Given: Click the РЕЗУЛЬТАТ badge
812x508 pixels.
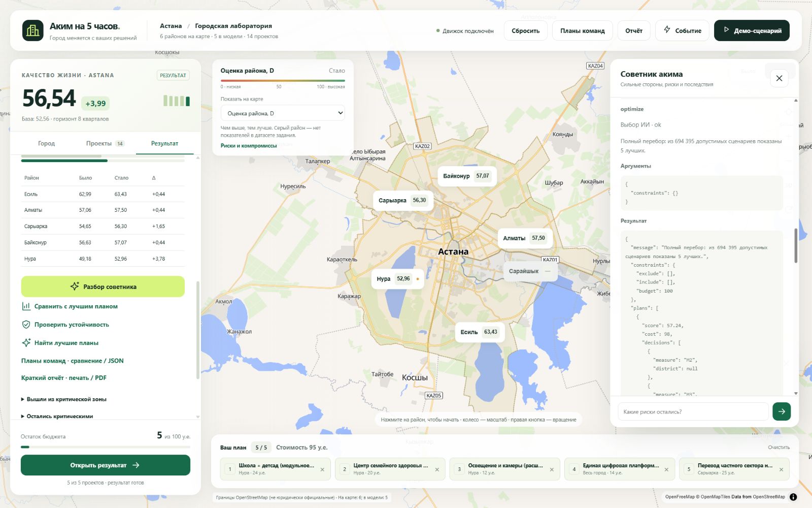Looking at the screenshot, I should [x=173, y=75].
